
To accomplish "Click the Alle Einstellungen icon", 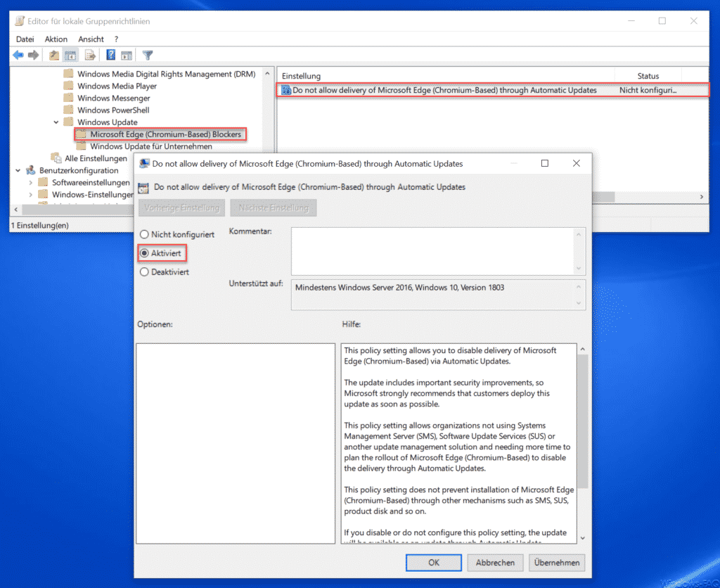I will 56,158.
